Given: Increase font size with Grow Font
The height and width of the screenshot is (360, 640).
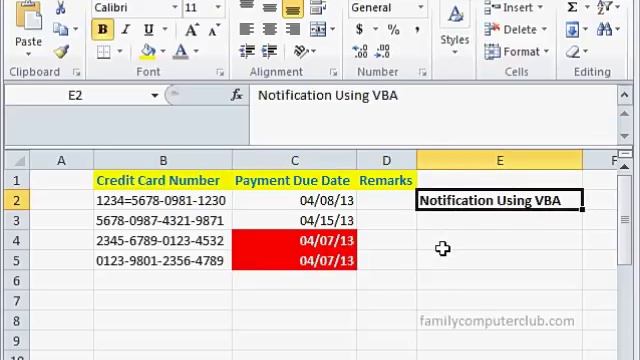Looking at the screenshot, I should [x=191, y=30].
